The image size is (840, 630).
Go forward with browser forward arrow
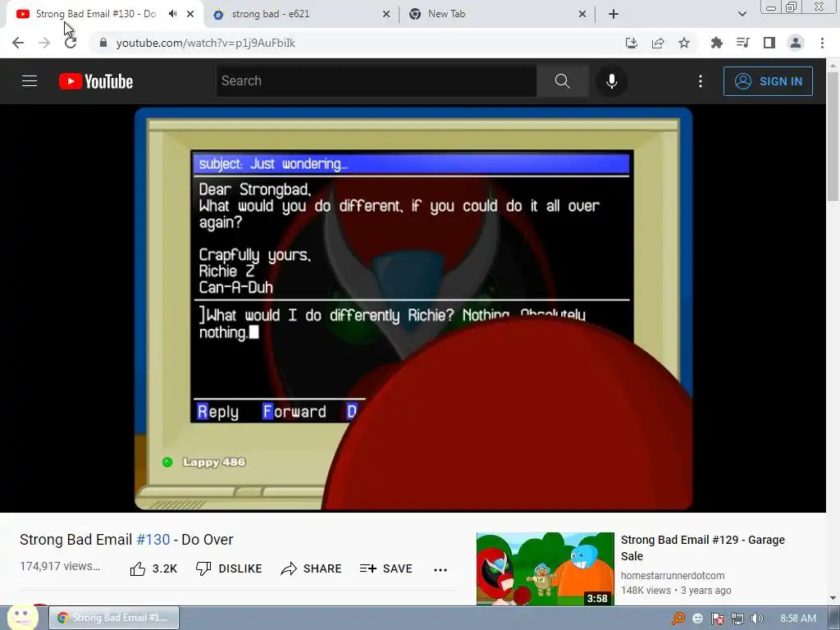click(x=44, y=43)
